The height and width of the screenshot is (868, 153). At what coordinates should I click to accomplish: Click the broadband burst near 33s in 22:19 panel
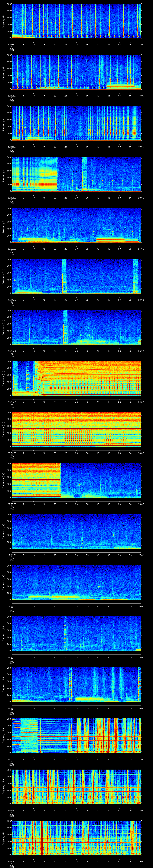pos(84,174)
